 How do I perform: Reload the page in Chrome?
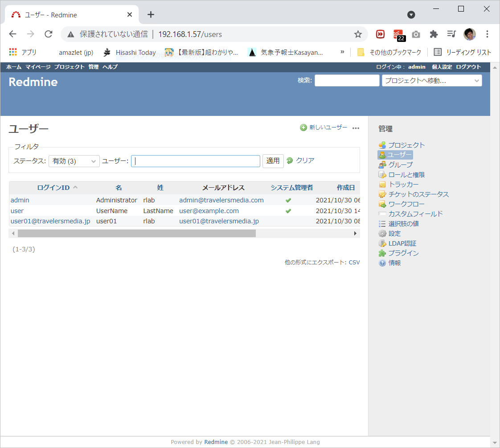point(49,34)
